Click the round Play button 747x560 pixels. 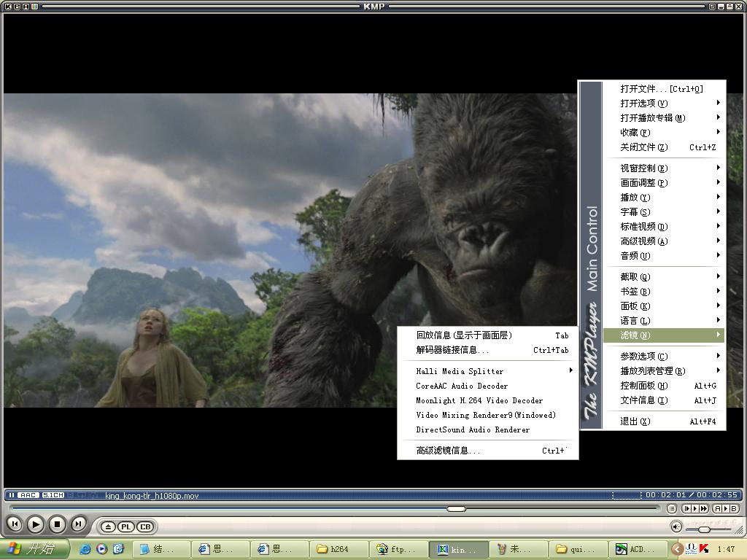(35, 524)
